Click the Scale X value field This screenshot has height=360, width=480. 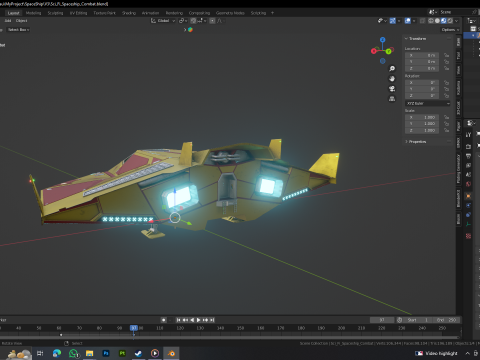point(422,117)
